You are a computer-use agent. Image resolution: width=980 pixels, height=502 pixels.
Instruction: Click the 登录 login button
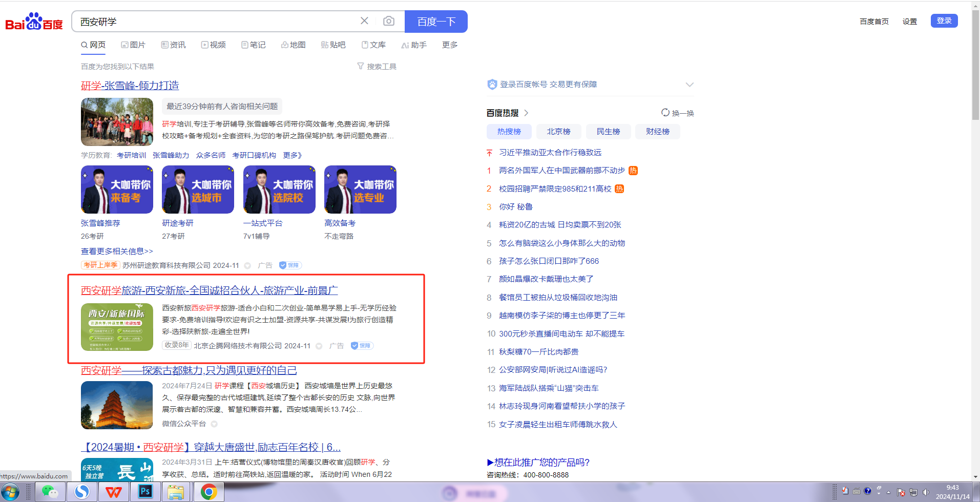pyautogui.click(x=944, y=21)
